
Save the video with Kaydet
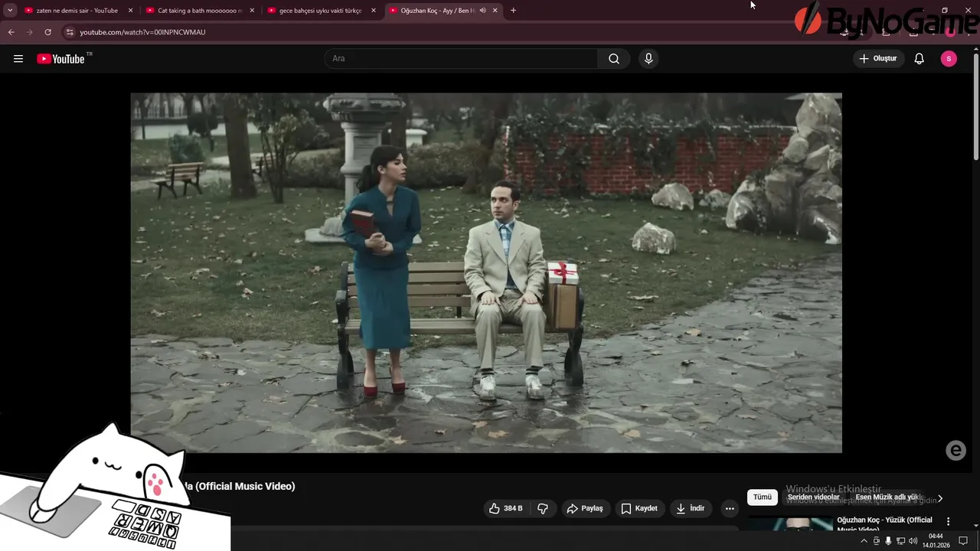point(639,508)
